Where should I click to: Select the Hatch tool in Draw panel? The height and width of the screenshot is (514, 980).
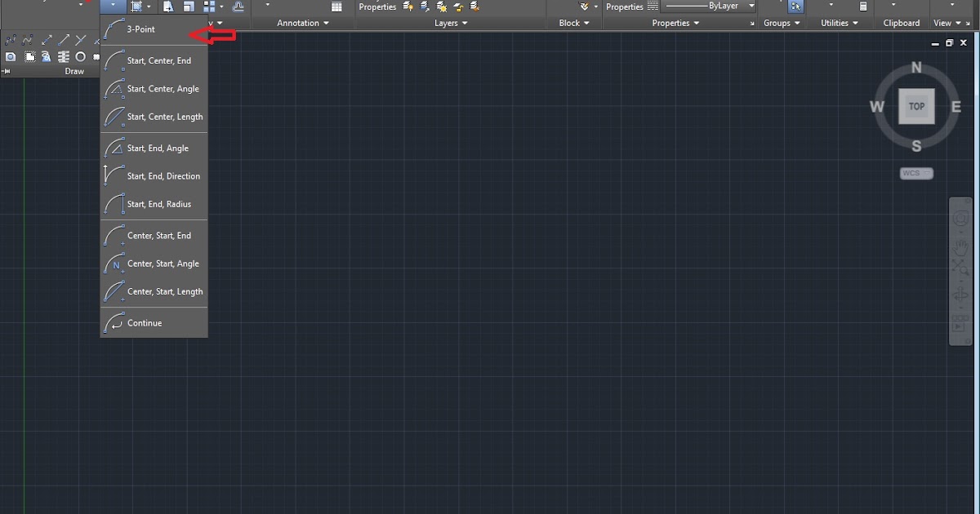click(x=64, y=56)
